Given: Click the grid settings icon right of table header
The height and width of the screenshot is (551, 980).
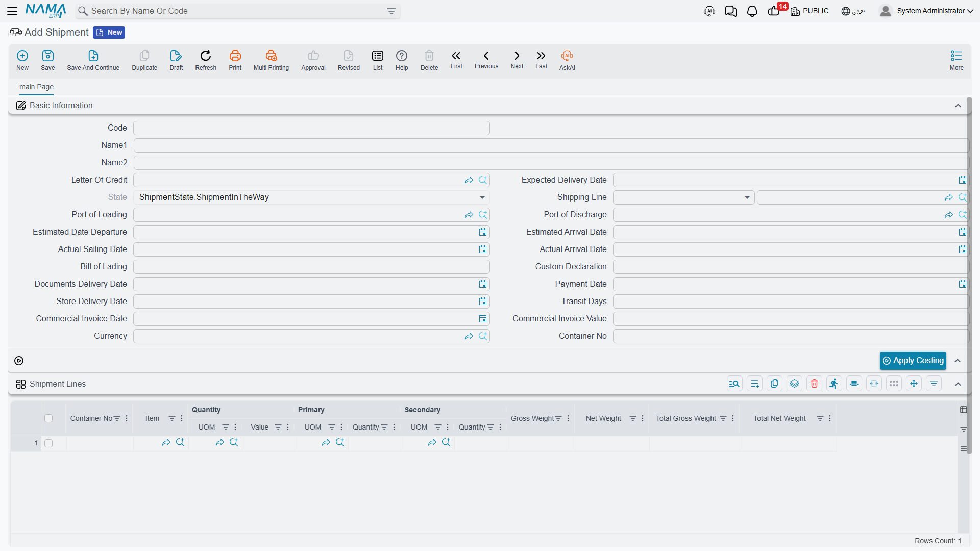Looking at the screenshot, I should [964, 410].
